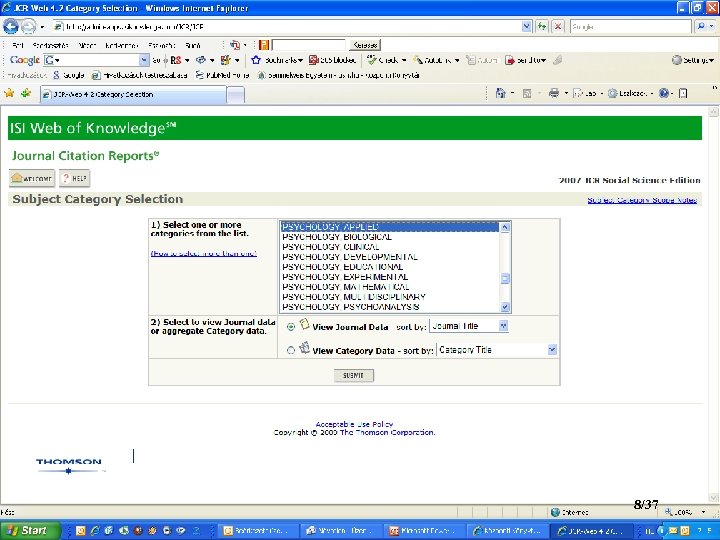
Task: Click the JCR Welcome home button
Action: [32, 178]
